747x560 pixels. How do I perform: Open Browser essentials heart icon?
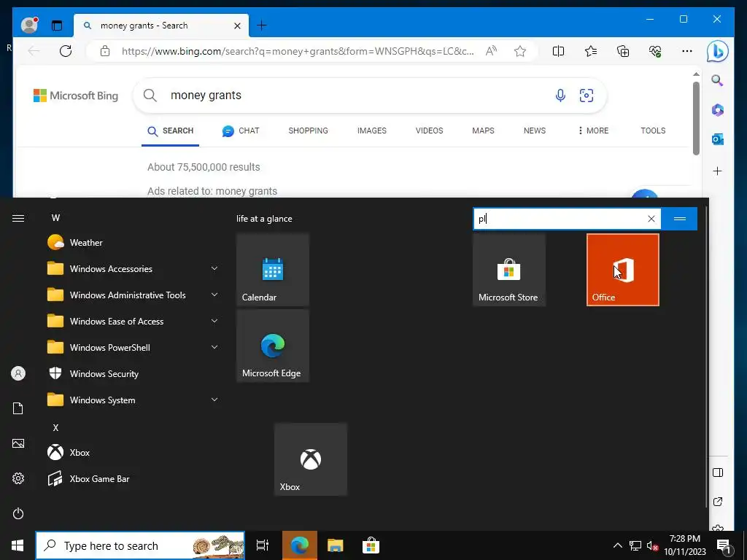pyautogui.click(x=655, y=51)
